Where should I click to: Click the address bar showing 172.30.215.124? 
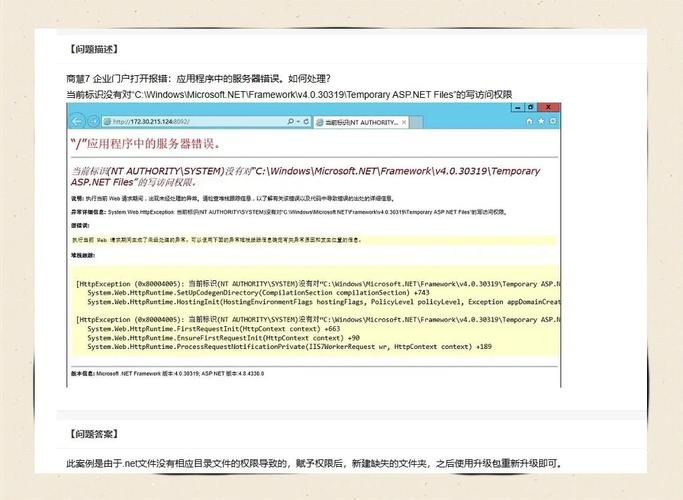tap(206, 122)
